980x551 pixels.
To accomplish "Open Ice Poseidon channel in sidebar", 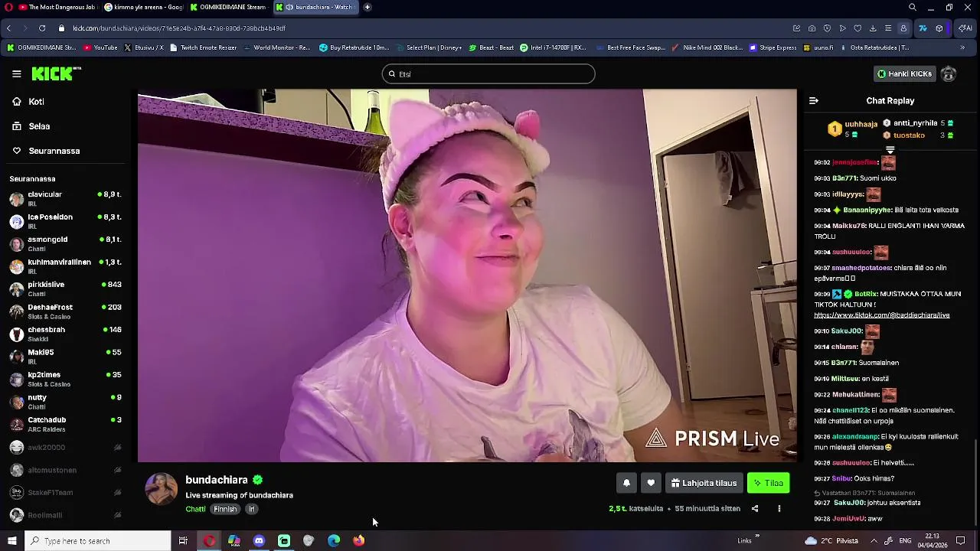I will [x=65, y=221].
